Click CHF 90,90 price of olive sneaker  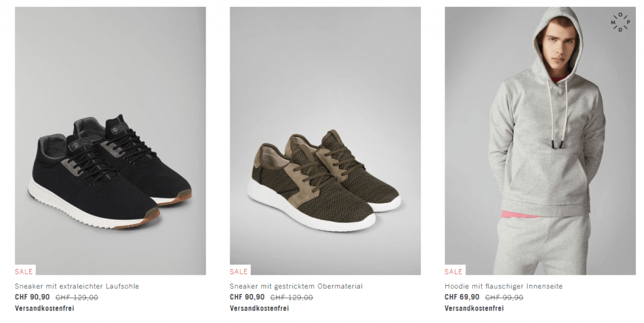247,297
